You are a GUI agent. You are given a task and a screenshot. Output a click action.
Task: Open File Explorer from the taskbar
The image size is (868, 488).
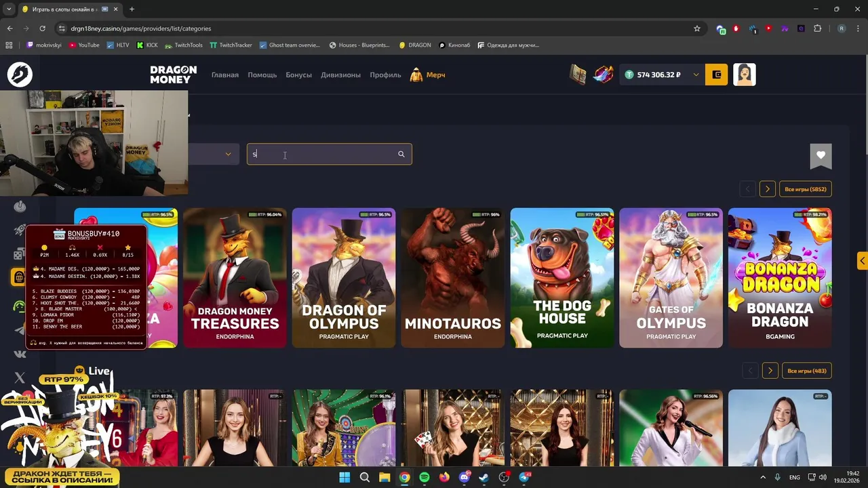tap(384, 477)
